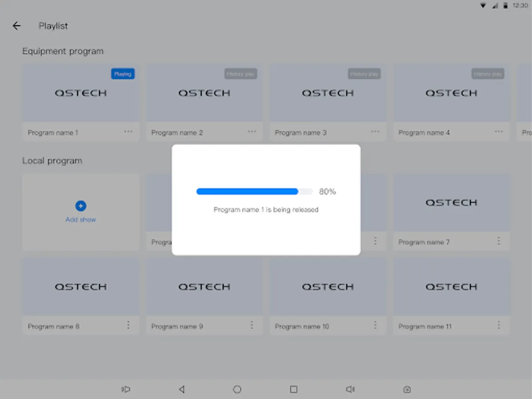Click the Program name 7 label
Screen dimensions: 532x399
pos(424,242)
